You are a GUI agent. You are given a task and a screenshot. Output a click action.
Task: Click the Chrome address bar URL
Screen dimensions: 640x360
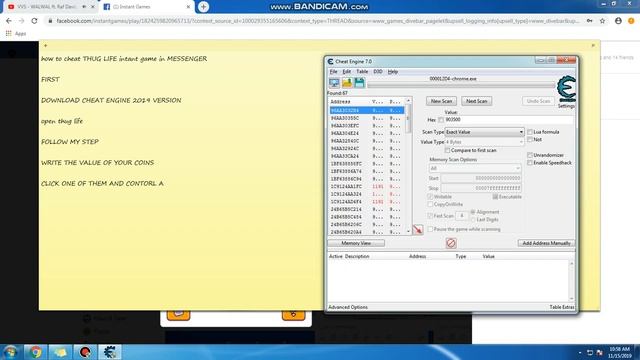coord(318,20)
